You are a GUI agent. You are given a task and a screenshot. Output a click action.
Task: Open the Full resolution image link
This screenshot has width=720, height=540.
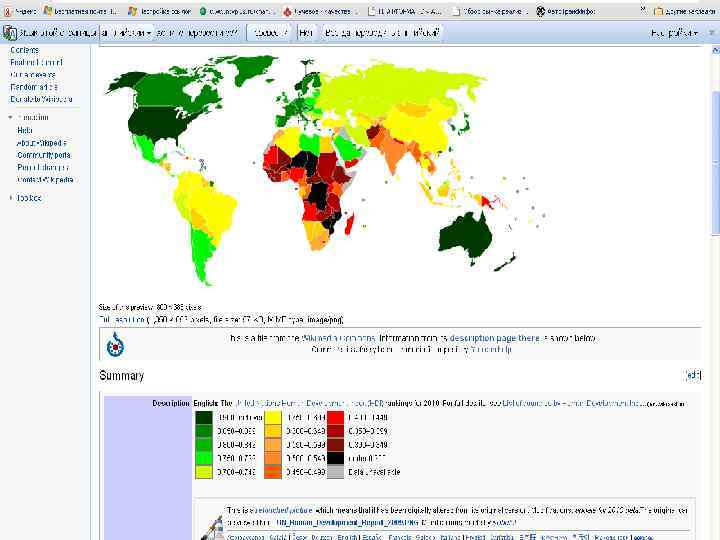click(x=123, y=320)
